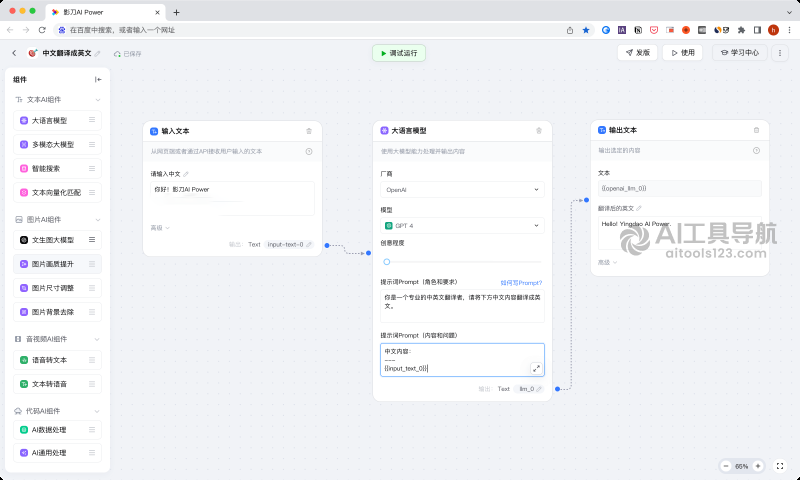Click the back arrow beside 中文翻译成英文

click(14, 53)
